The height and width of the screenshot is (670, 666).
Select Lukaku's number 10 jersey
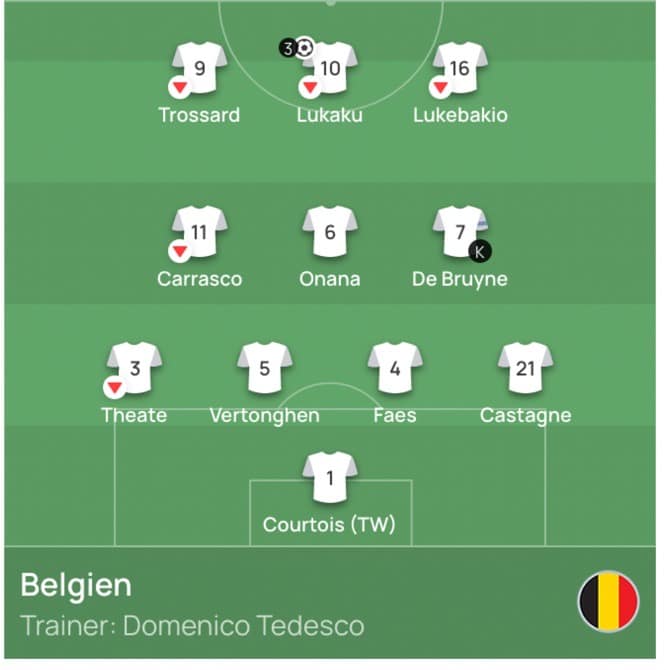pyautogui.click(x=330, y=68)
